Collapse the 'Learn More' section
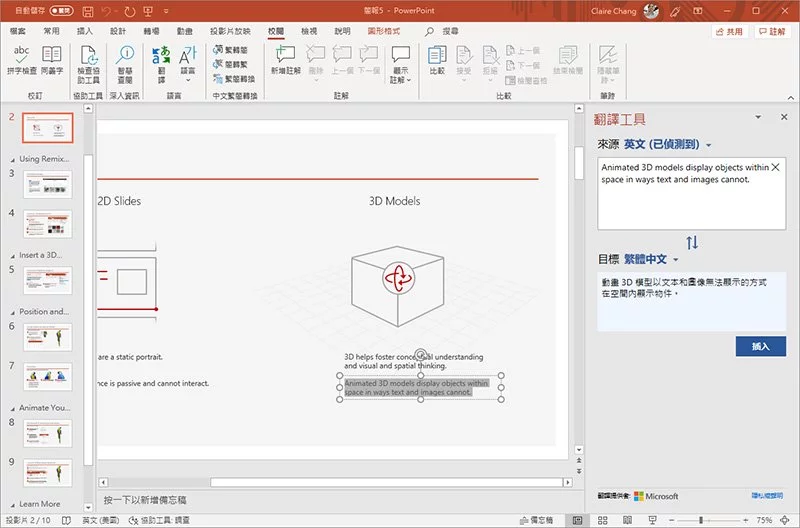 tap(12, 505)
